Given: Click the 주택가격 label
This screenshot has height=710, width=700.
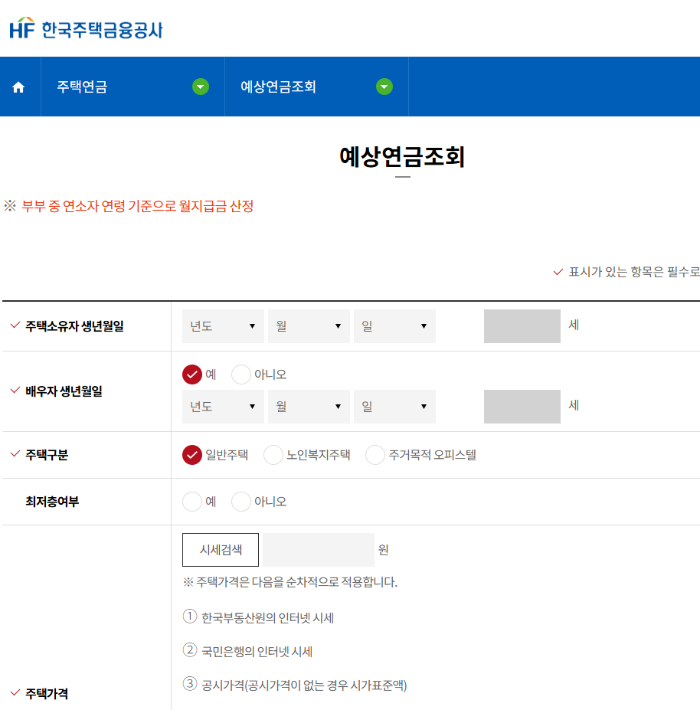Looking at the screenshot, I should [x=47, y=693].
